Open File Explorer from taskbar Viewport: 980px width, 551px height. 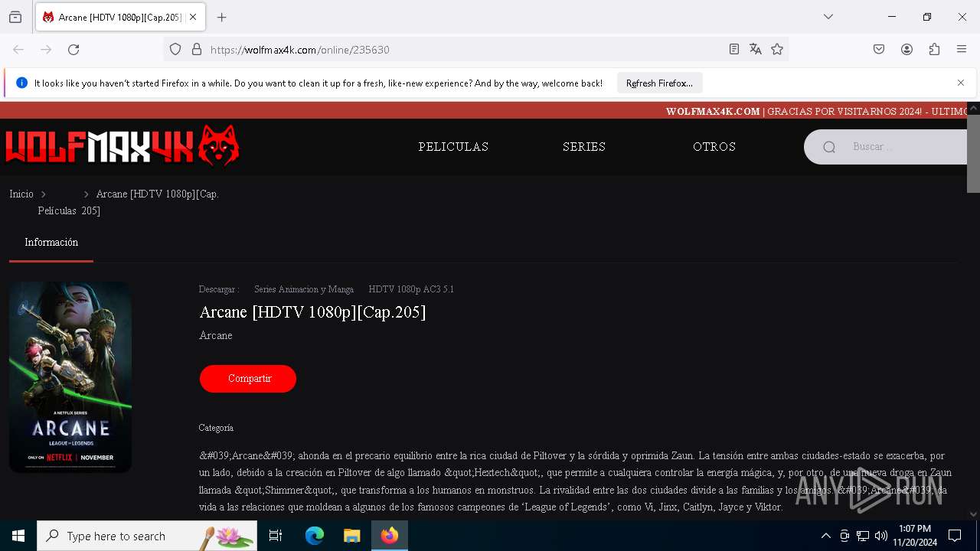tap(351, 536)
